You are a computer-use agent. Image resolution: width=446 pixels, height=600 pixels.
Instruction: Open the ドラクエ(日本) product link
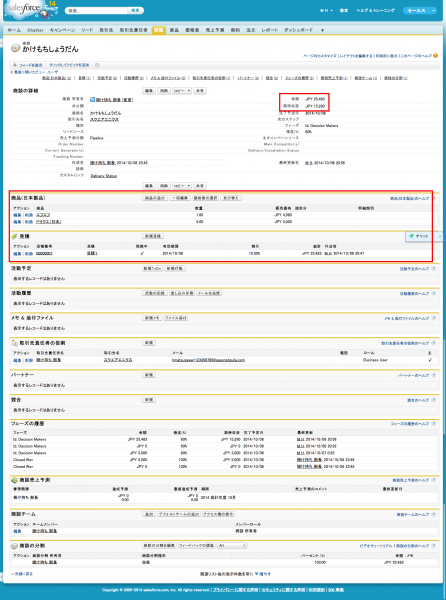coord(49,222)
